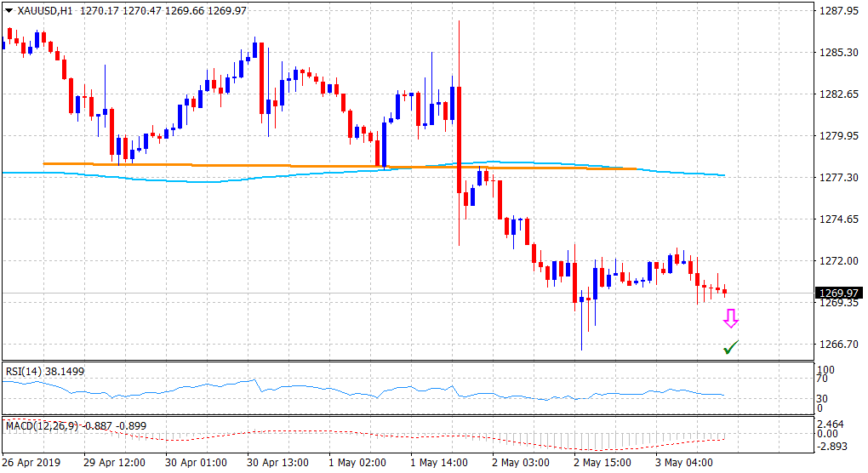Select the magenta down arrow marker

(x=730, y=320)
